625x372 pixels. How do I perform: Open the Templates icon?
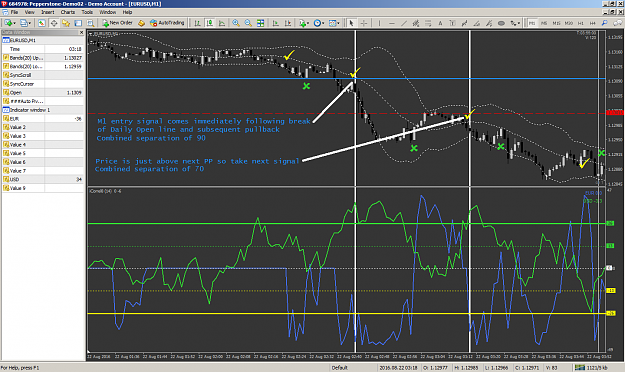tap(332, 23)
